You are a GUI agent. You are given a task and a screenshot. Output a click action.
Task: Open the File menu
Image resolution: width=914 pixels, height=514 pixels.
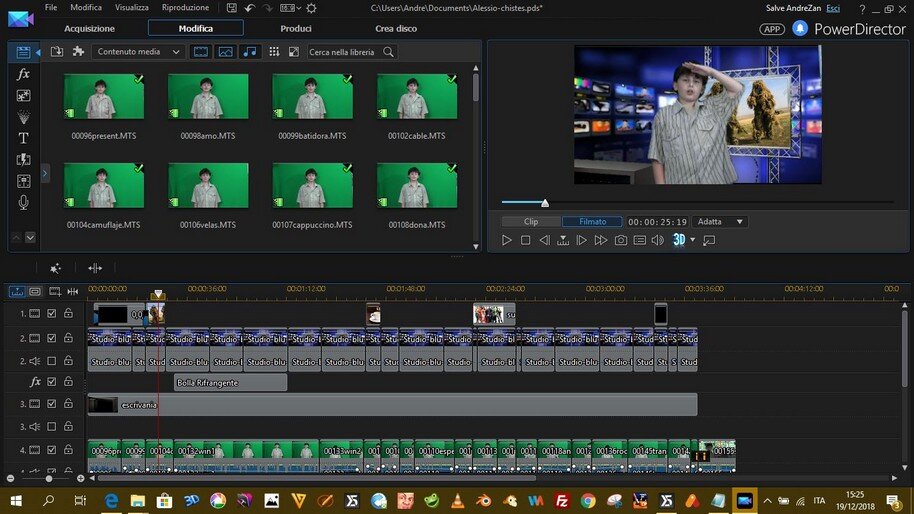click(51, 8)
